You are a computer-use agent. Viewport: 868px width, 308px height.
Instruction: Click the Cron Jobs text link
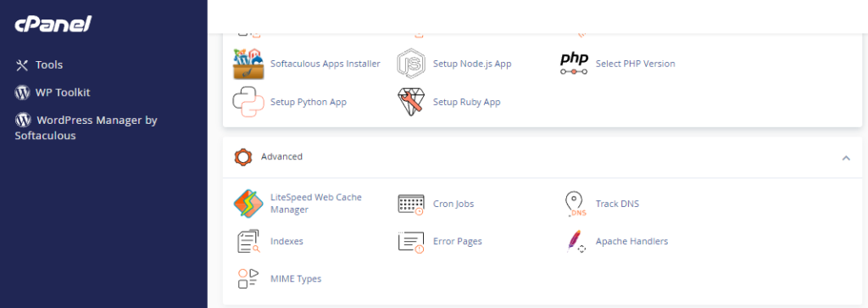coord(453,204)
